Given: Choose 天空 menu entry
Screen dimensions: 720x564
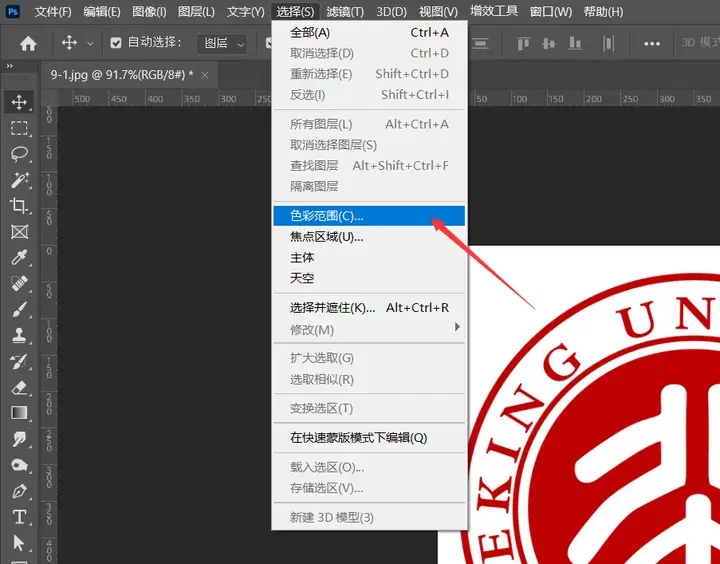Looking at the screenshot, I should [x=370, y=278].
